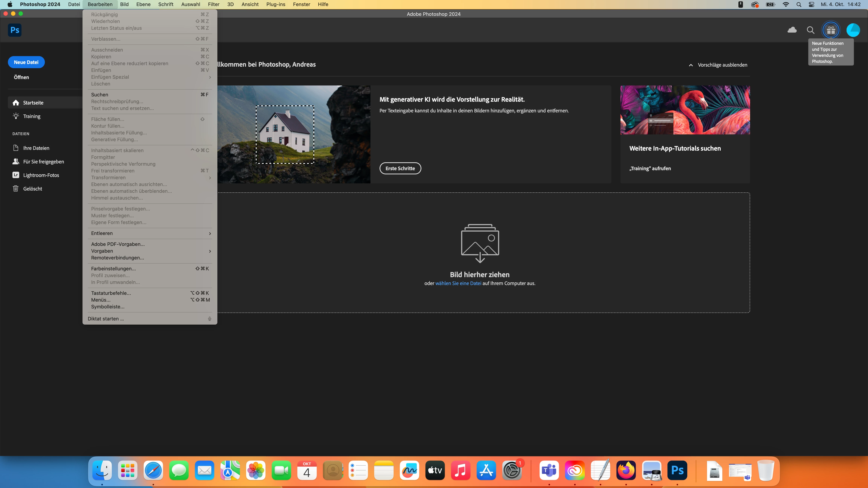This screenshot has height=488, width=868.
Task: Click the wählen Sie eine Datei link
Action: point(458,283)
